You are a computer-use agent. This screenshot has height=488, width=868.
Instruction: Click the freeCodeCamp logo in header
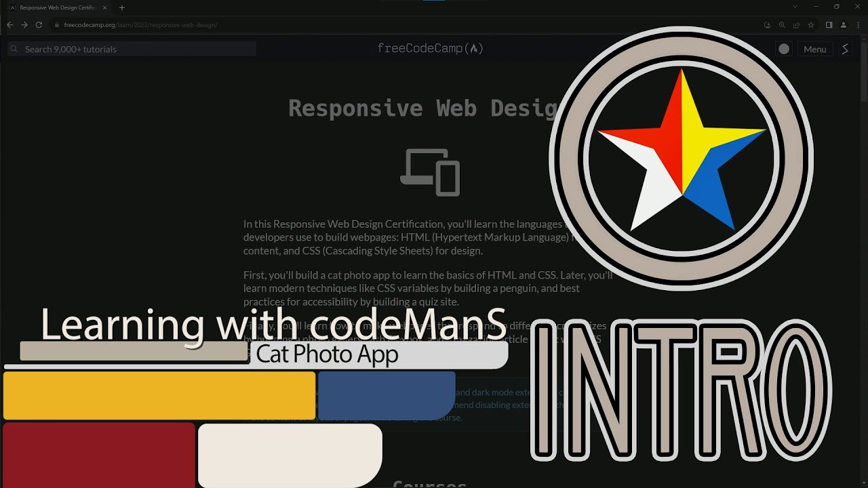[430, 48]
